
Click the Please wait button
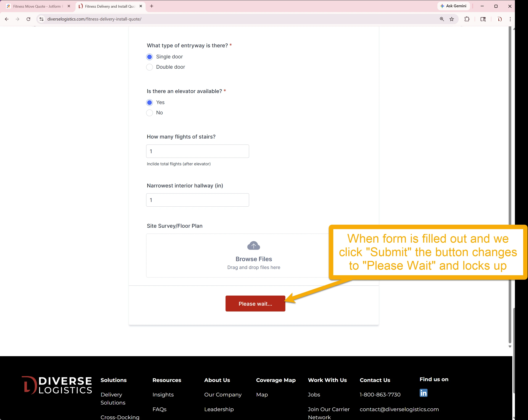pos(255,303)
